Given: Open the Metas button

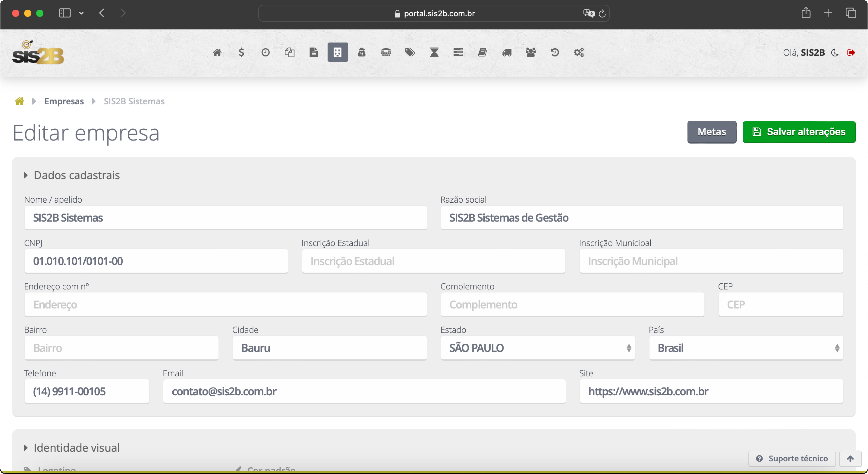Looking at the screenshot, I should pyautogui.click(x=711, y=132).
